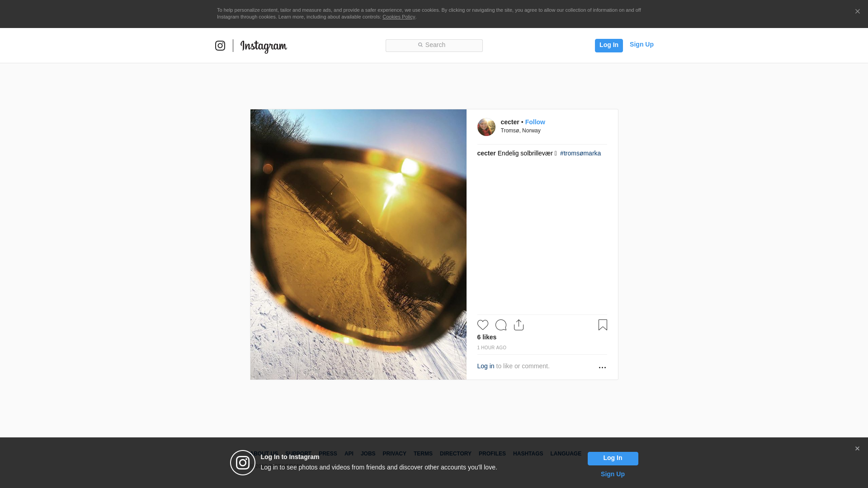868x488 pixels.
Task: Open the PROFILES footer link
Action: click(492, 454)
